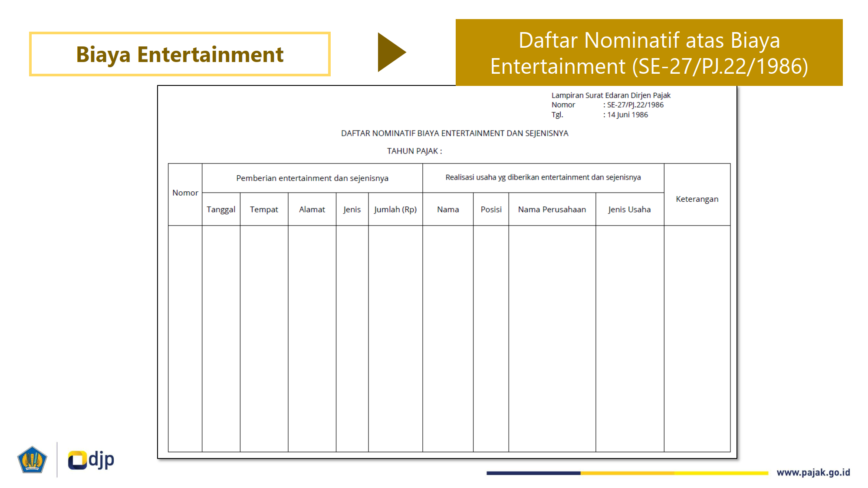Select the Nama column header
Screen dimensions: 868x488
click(x=448, y=210)
